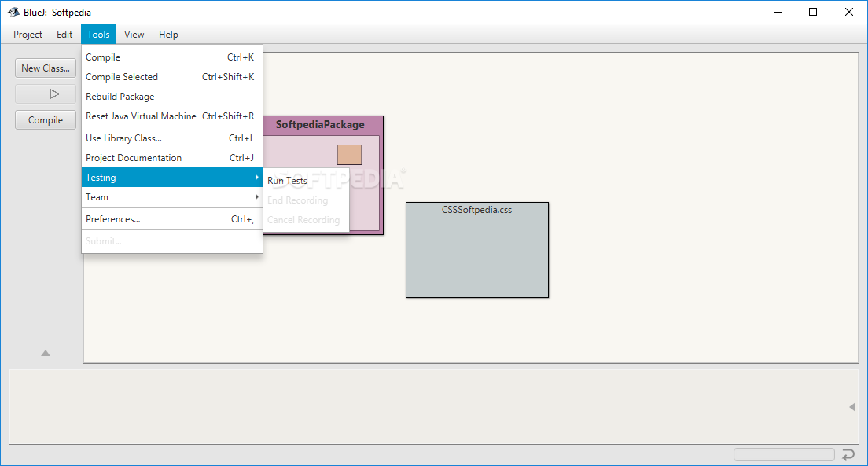
Task: Select the inheritance arrow tool
Action: pyautogui.click(x=46, y=94)
